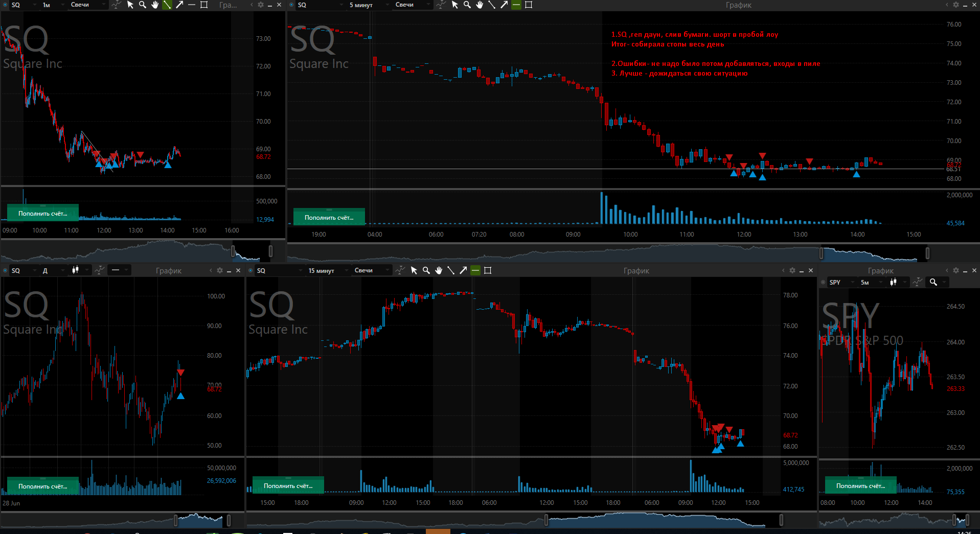
Task: Select the zoom magnifier in the 15 минут chart
Action: coord(426,270)
